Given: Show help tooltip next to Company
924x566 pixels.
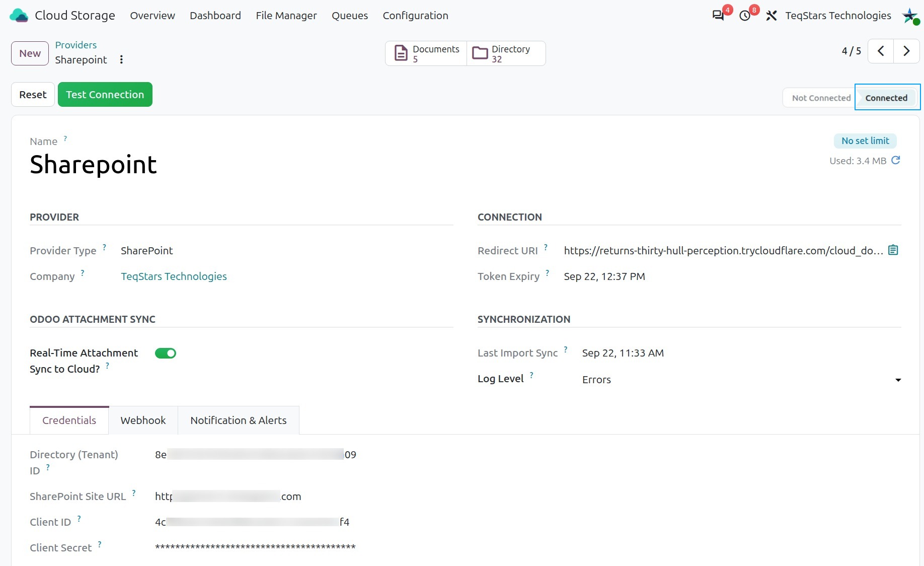Looking at the screenshot, I should pyautogui.click(x=83, y=272).
